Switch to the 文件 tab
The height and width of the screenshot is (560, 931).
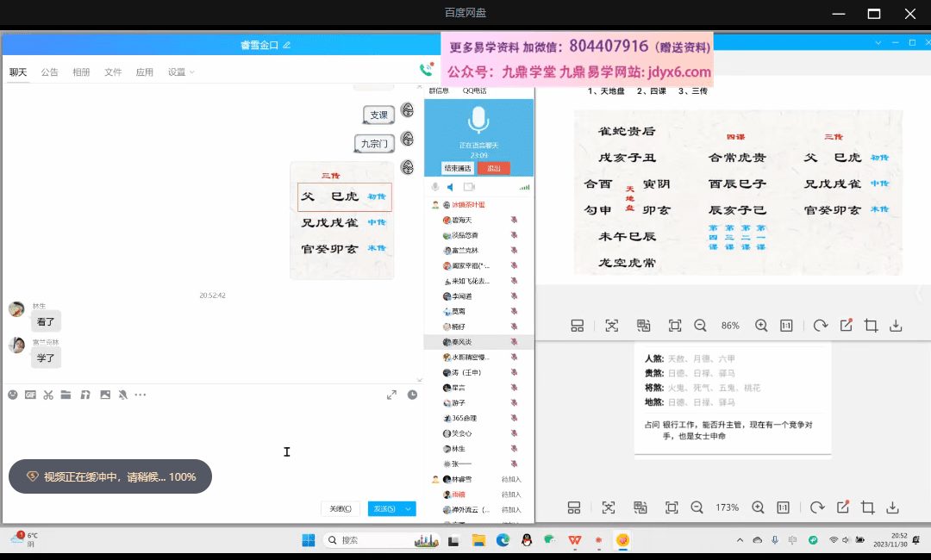pyautogui.click(x=113, y=72)
